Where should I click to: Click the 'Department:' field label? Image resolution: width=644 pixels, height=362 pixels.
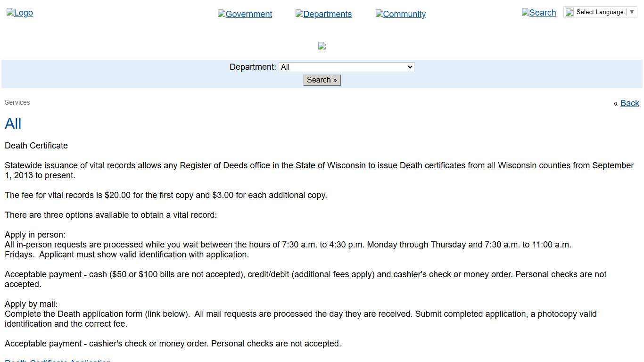pyautogui.click(x=253, y=67)
